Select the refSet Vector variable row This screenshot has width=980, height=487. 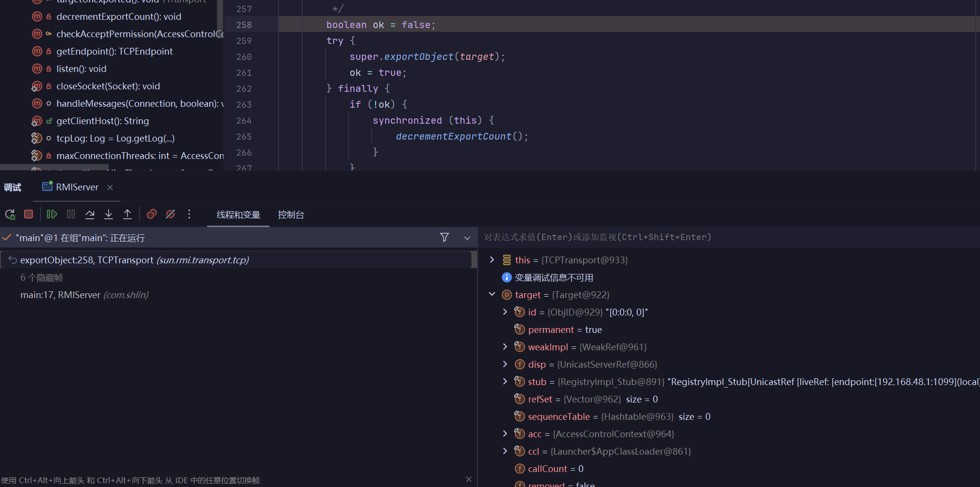point(593,399)
